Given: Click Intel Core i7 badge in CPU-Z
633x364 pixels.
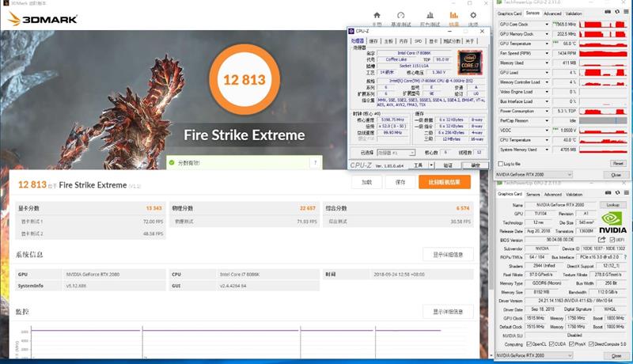Looking at the screenshot, I should coord(469,63).
